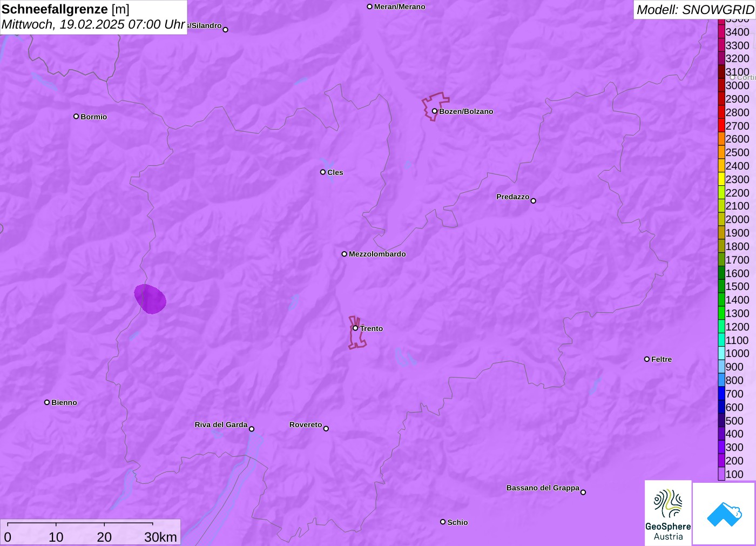Click the Bozen municipality outline
756x546 pixels.
tap(435, 106)
